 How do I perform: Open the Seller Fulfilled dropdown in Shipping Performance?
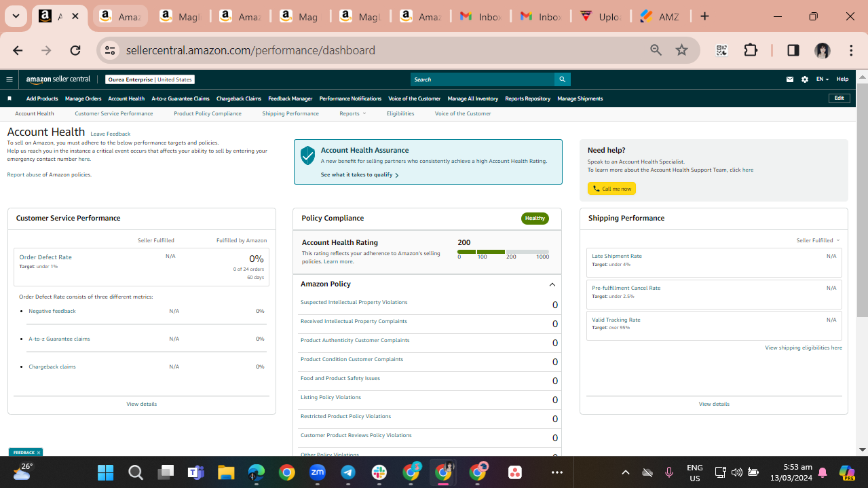click(818, 240)
